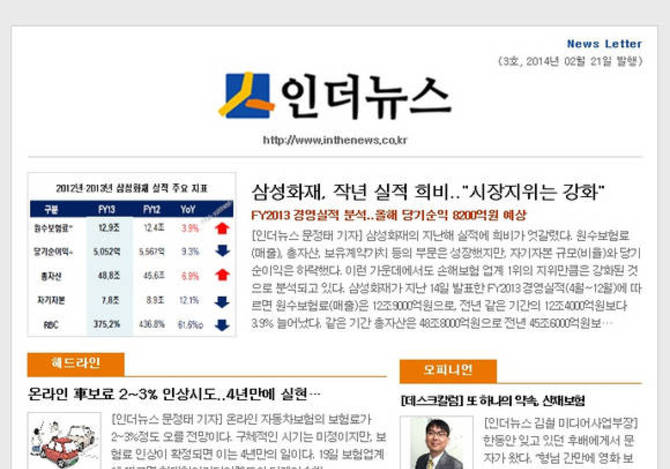Click the 총자산 row label

pyautogui.click(x=51, y=276)
